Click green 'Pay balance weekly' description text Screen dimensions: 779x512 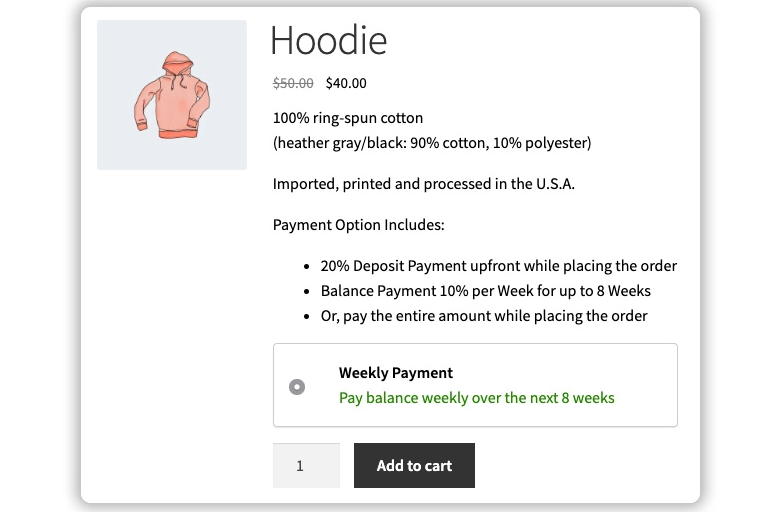click(476, 398)
